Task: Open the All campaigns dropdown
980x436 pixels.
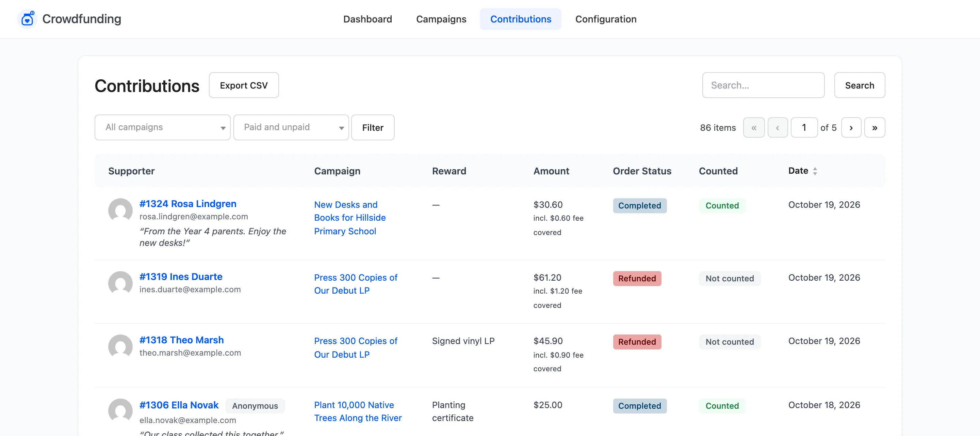Action: 162,127
